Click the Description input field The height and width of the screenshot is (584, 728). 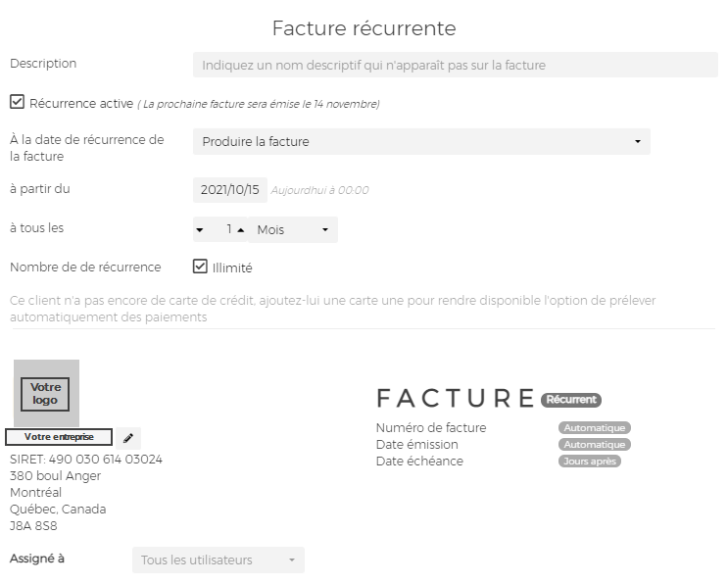(456, 65)
